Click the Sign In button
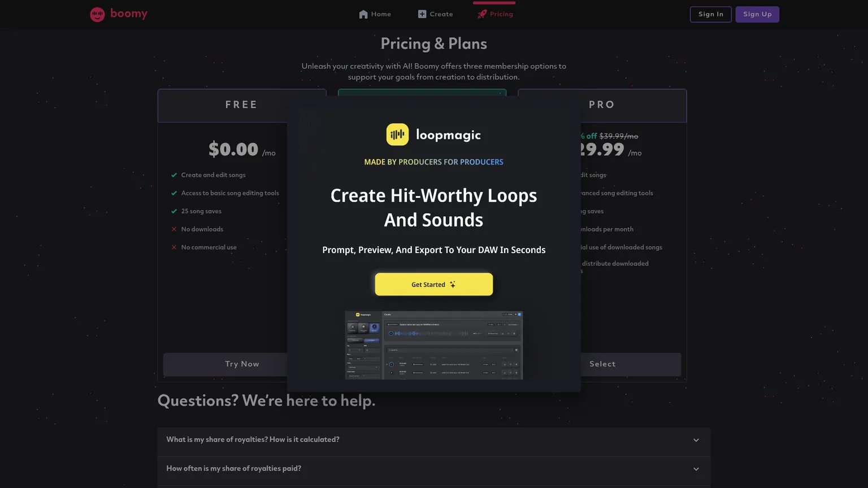The width and height of the screenshot is (868, 488). coord(711,14)
